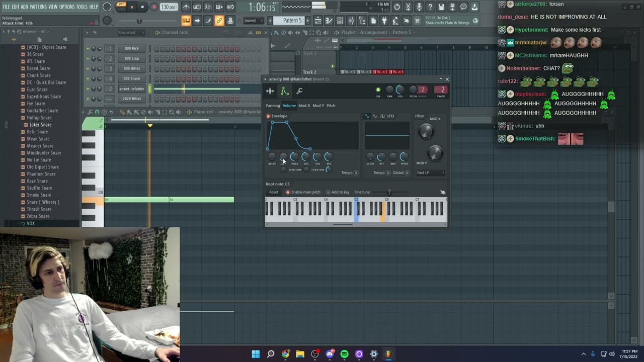The height and width of the screenshot is (362, 644).
Task: Open Spotify from the Windows taskbar
Action: pyautogui.click(x=345, y=354)
